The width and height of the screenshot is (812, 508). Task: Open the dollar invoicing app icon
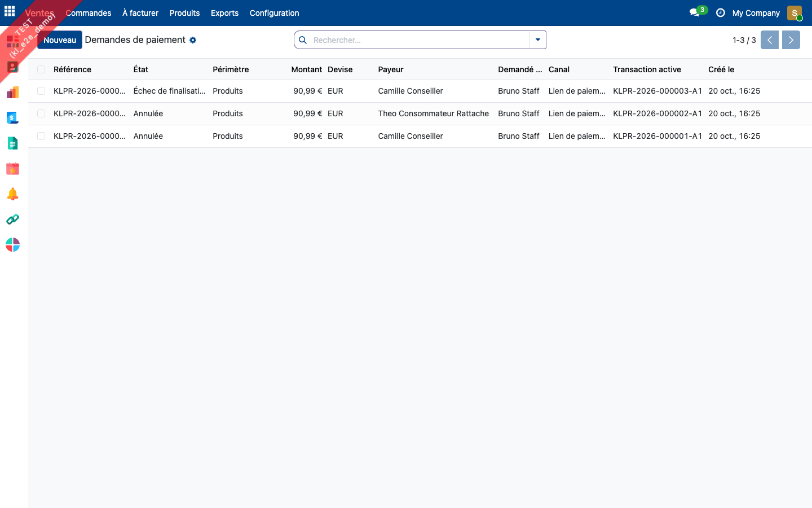[x=12, y=117]
